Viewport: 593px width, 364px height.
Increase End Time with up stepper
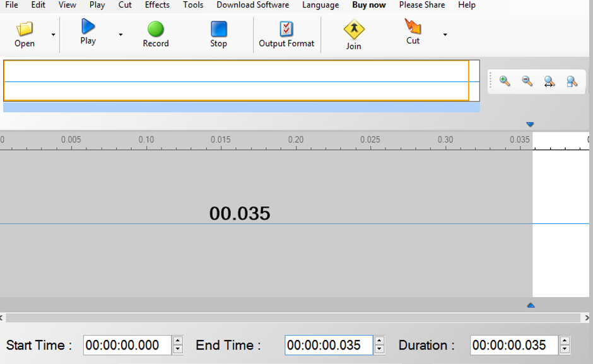[379, 340]
